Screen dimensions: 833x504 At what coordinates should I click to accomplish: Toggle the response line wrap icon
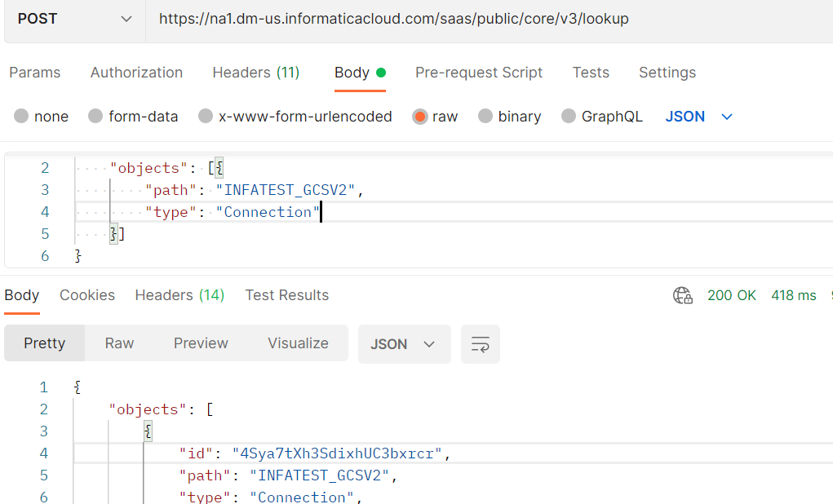click(481, 344)
